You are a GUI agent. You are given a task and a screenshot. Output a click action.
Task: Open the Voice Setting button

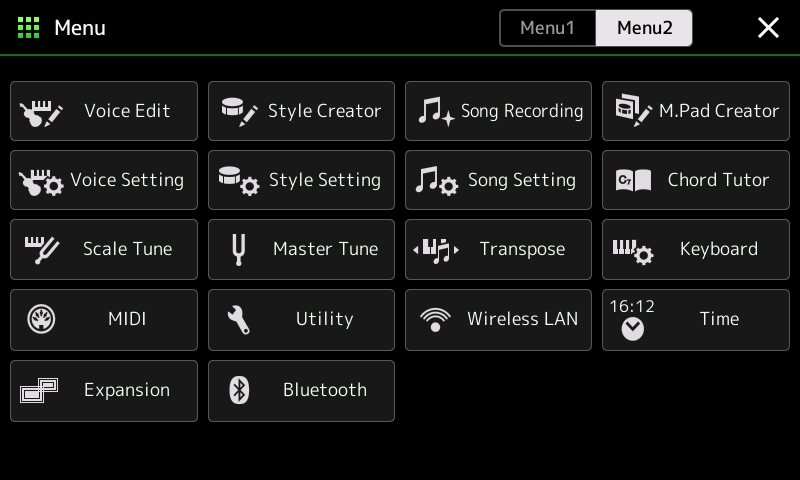(x=104, y=180)
